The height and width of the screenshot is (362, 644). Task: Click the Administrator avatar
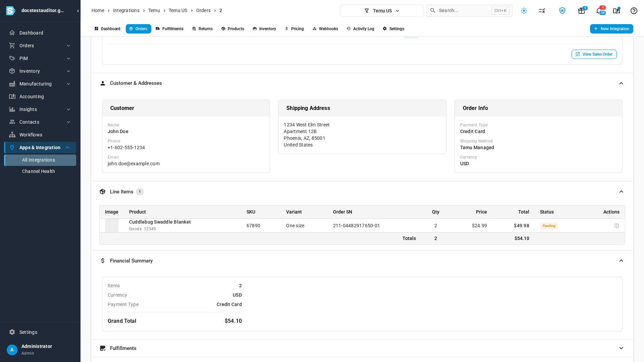pyautogui.click(x=12, y=350)
